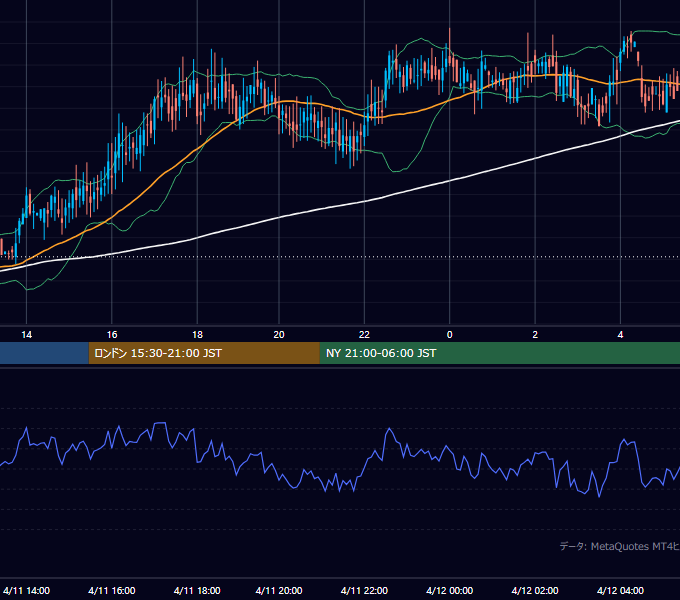Click the 4/11 20:00 time label
Image resolution: width=680 pixels, height=600 pixels.
(x=279, y=590)
